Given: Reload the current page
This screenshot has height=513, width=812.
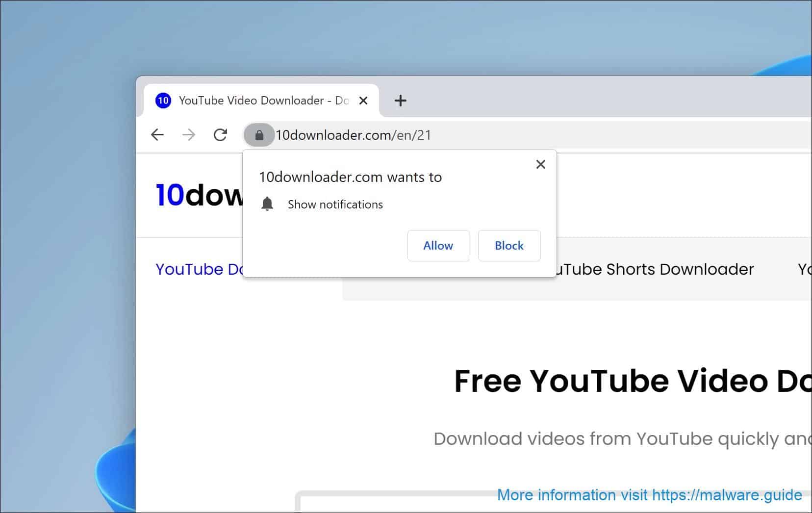Looking at the screenshot, I should [221, 134].
